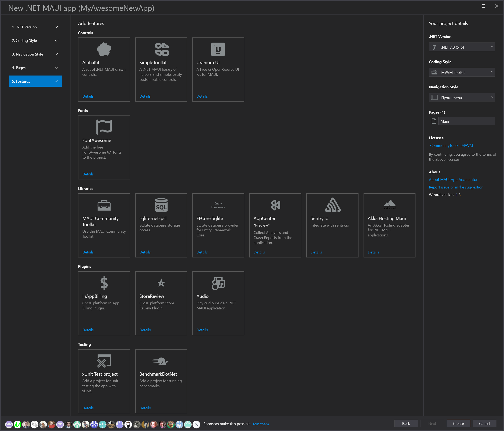Image resolution: width=504 pixels, height=431 pixels.
Task: Click the first sponsor avatar thumbnail
Action: coord(9,424)
